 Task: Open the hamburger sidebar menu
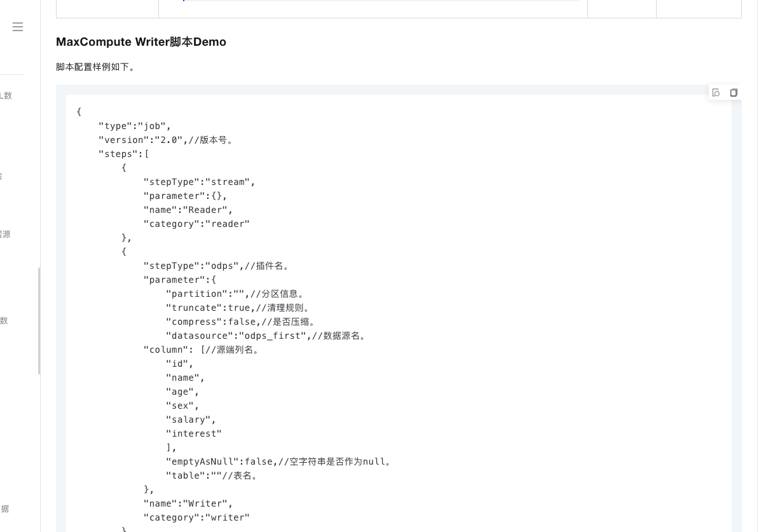click(18, 27)
